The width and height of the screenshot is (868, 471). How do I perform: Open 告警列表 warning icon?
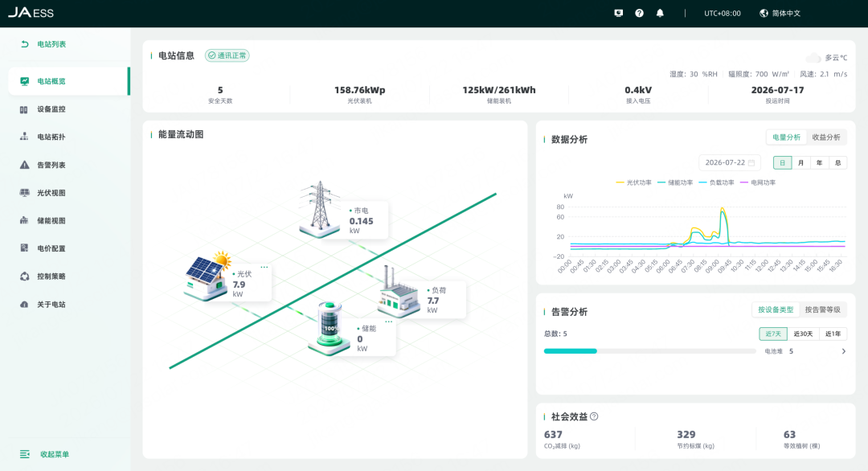tap(24, 165)
